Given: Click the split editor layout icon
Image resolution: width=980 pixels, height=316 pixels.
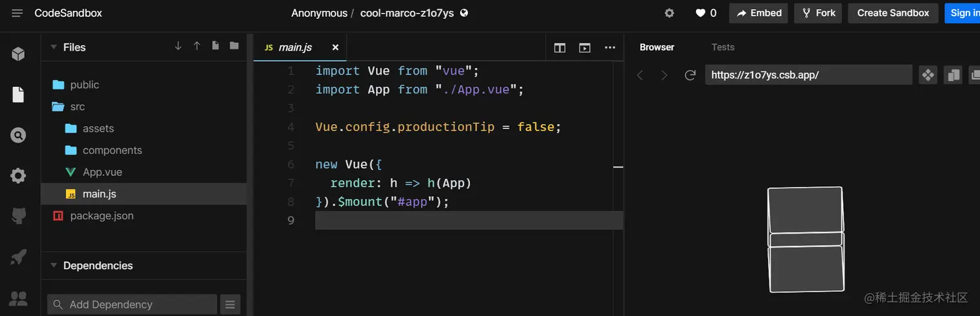Looking at the screenshot, I should 560,47.
